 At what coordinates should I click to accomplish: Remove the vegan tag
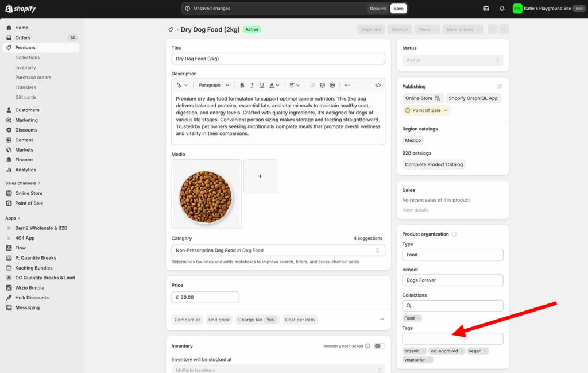click(x=485, y=351)
